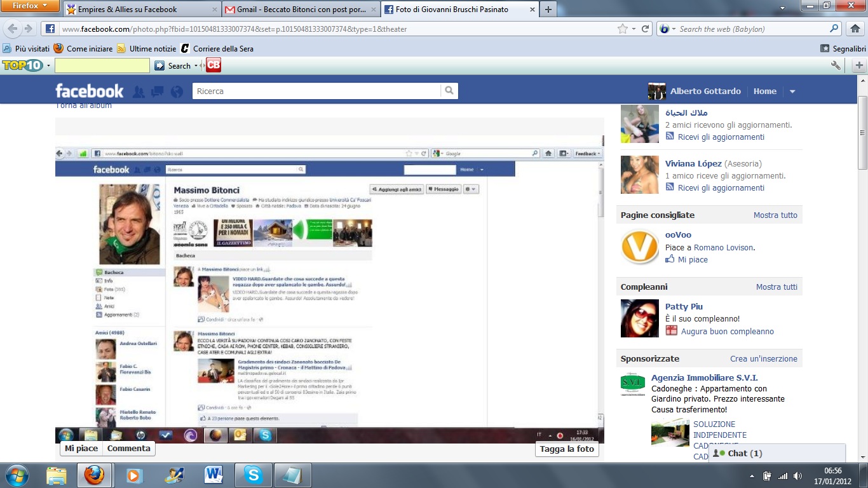
Task: Bookmark the page with the star icon
Action: (623, 29)
